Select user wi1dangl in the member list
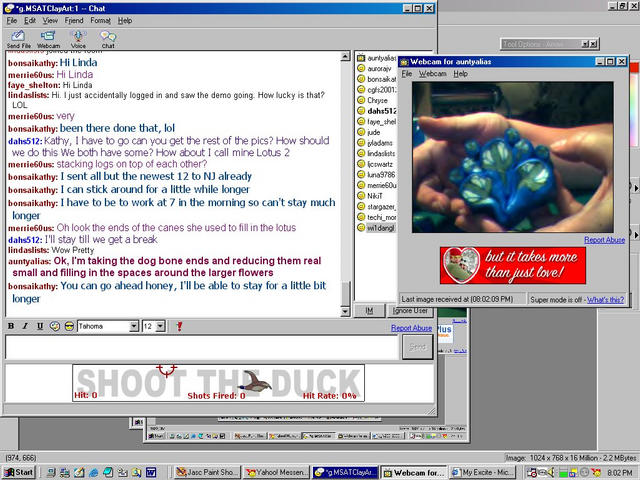Image resolution: width=640 pixels, height=480 pixels. [x=376, y=228]
